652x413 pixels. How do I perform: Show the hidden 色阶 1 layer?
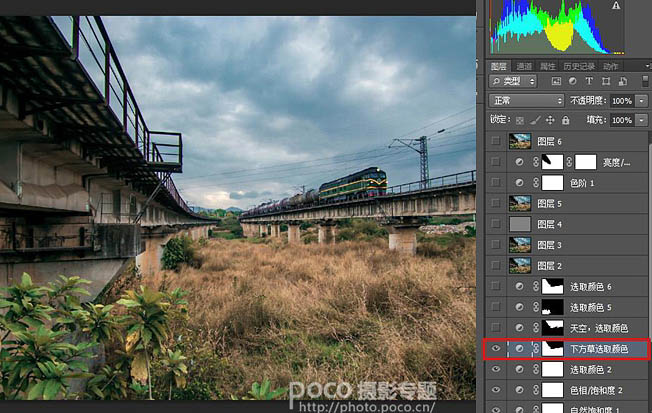pyautogui.click(x=496, y=183)
